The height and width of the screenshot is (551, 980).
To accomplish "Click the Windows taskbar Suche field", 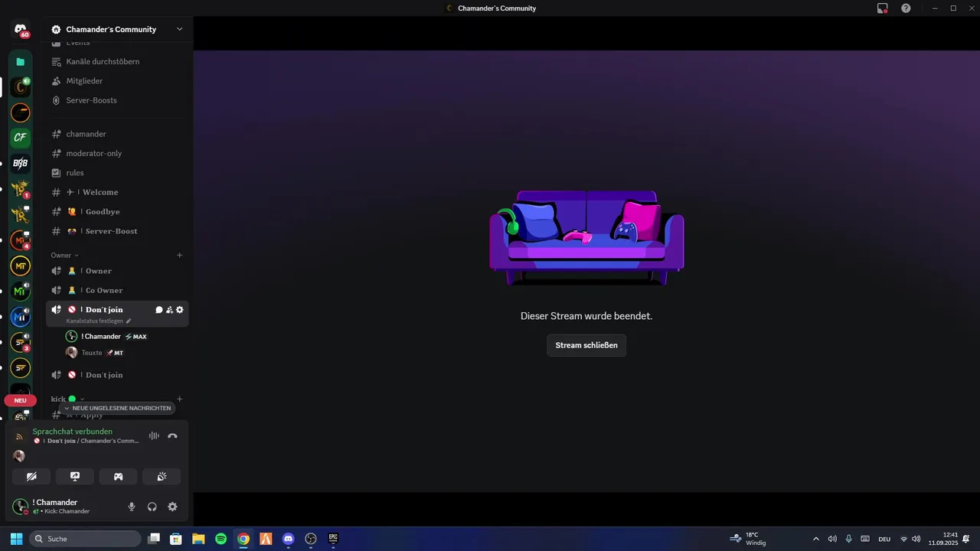I will [85, 539].
